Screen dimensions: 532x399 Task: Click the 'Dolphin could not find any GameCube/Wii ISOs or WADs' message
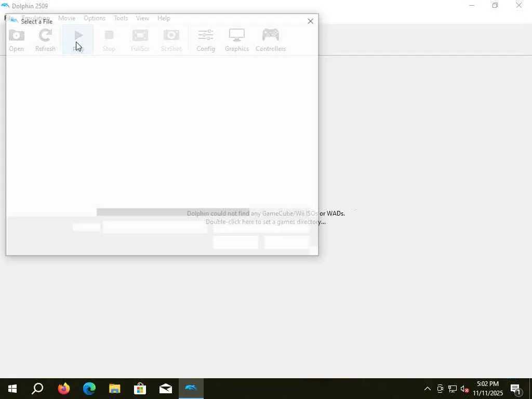point(265,214)
